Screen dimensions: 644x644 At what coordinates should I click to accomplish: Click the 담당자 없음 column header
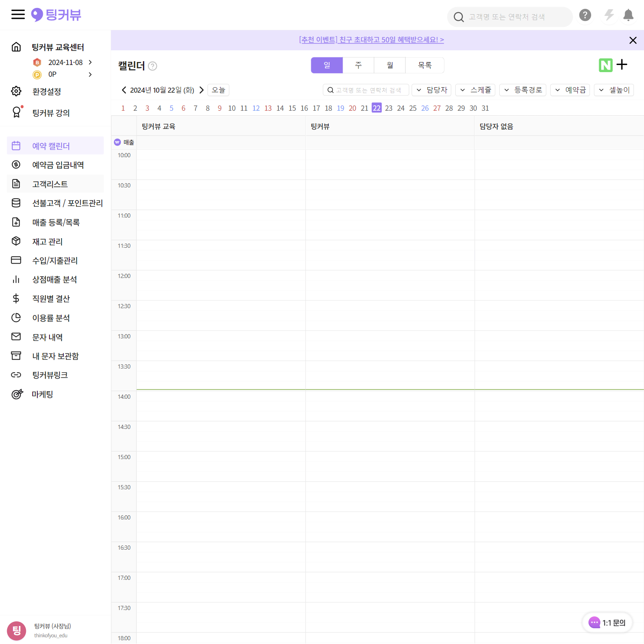point(559,126)
